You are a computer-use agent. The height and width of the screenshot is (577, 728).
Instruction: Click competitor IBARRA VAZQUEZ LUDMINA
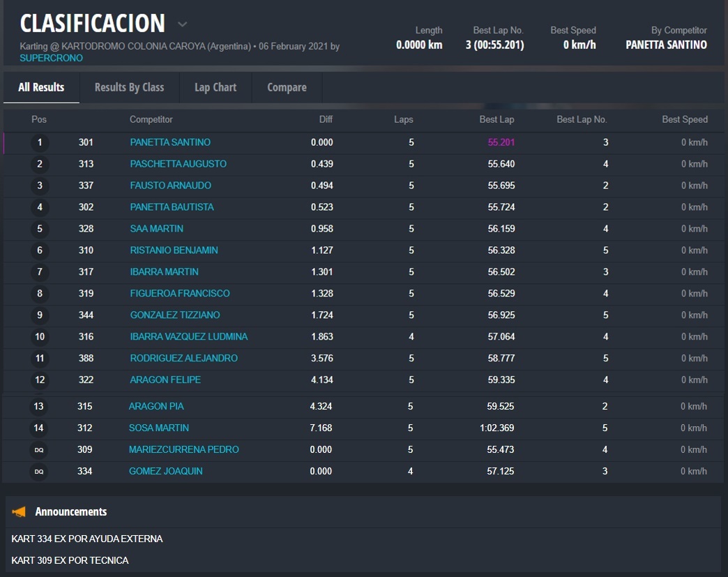(x=188, y=337)
